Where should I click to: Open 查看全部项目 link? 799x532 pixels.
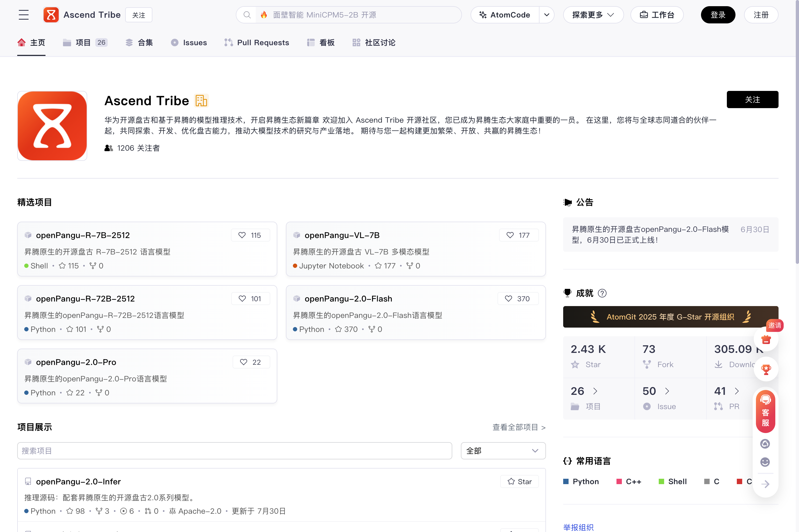click(x=519, y=427)
